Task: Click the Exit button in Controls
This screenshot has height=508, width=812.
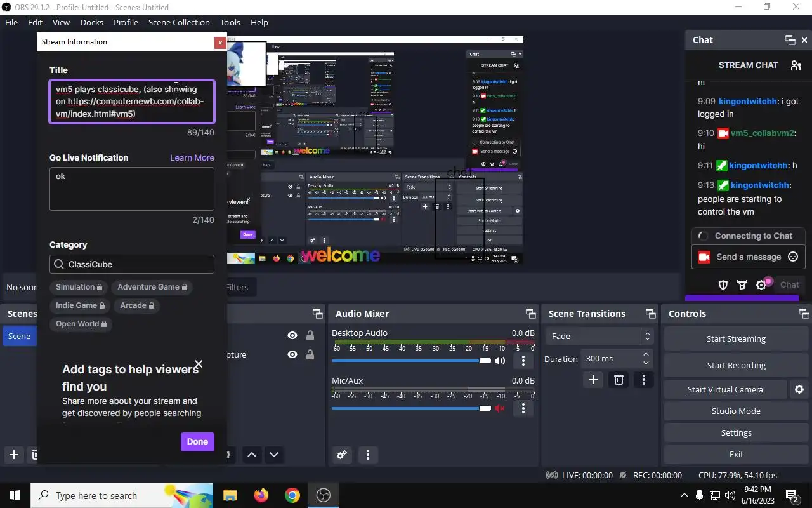Action: point(736,454)
